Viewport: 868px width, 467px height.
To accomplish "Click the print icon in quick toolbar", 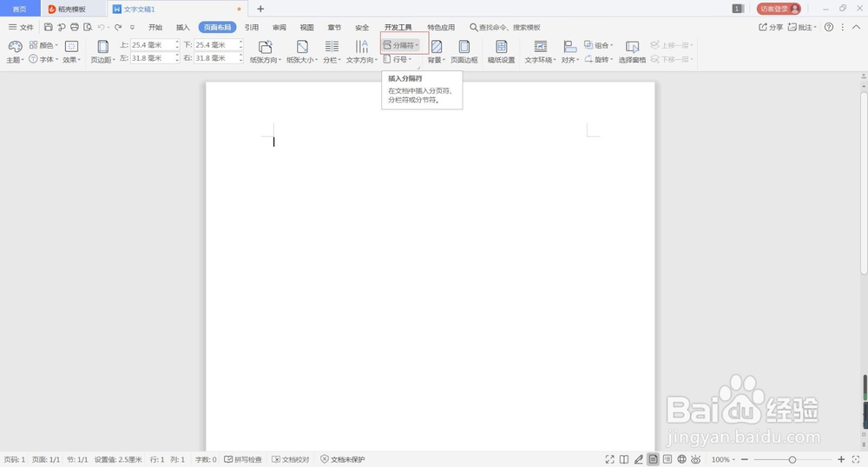I will pos(75,27).
